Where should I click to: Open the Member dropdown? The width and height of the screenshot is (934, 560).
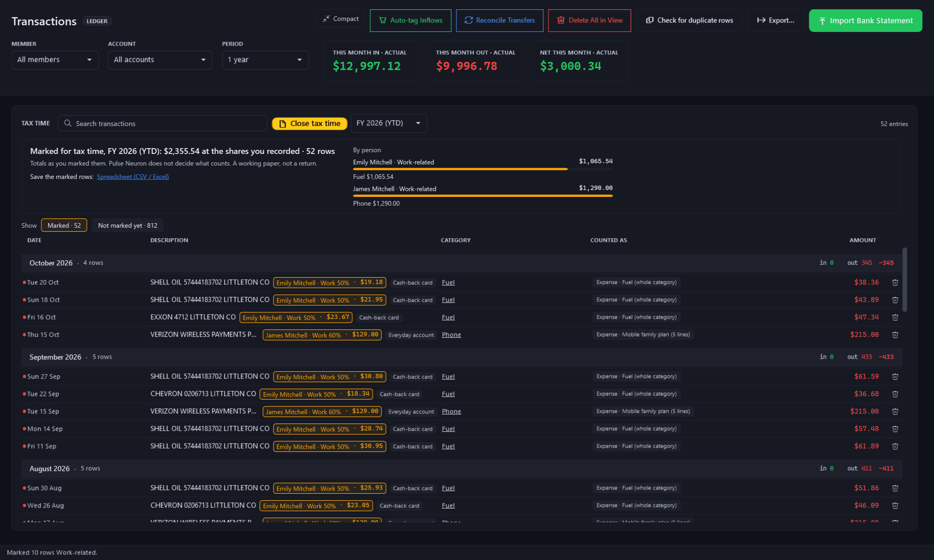[x=55, y=60]
